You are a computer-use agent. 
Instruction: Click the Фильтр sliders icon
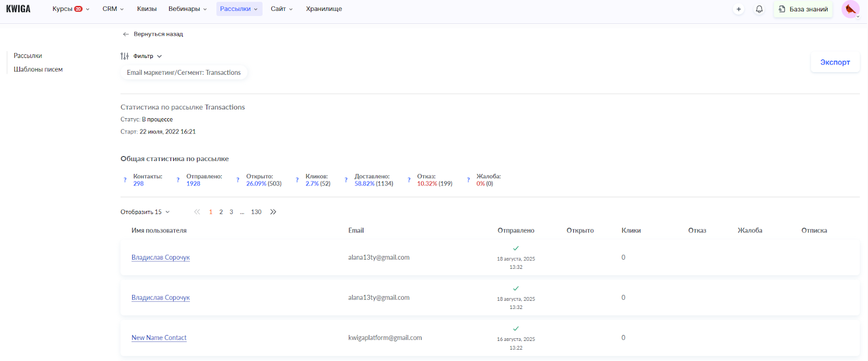click(125, 56)
